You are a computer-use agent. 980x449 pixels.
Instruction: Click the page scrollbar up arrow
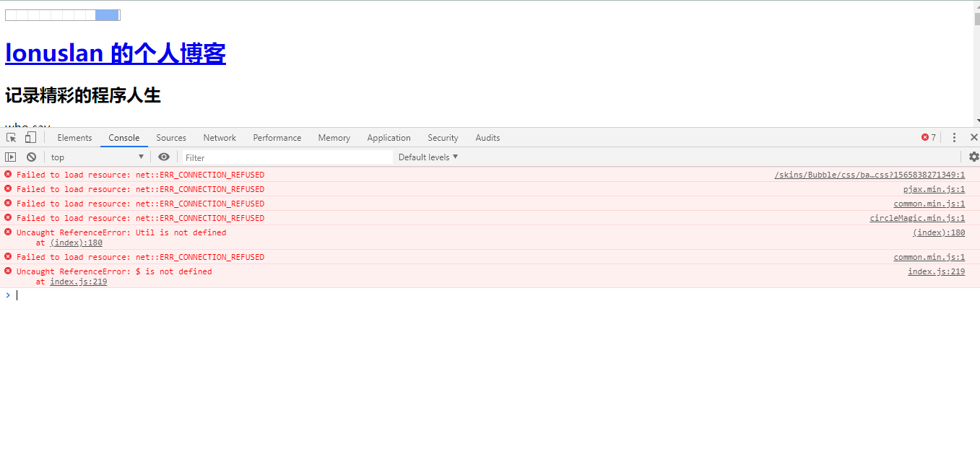(977, 5)
